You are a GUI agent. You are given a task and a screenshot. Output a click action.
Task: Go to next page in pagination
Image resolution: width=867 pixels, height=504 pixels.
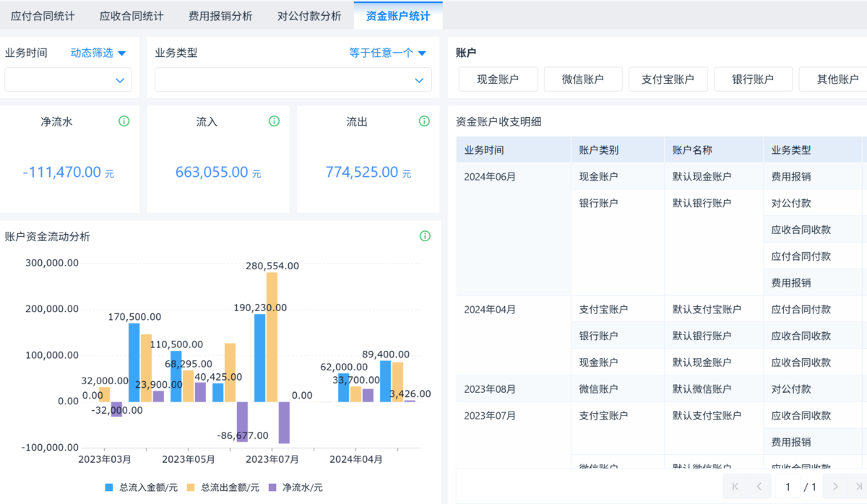click(x=835, y=487)
